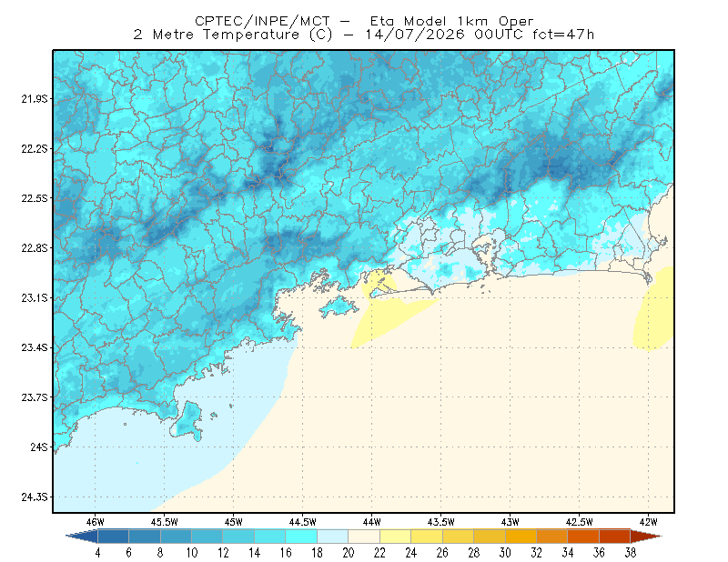728x562 pixels.
Task: Click the legend swatch between 30 and 32
Action: pyautogui.click(x=521, y=537)
